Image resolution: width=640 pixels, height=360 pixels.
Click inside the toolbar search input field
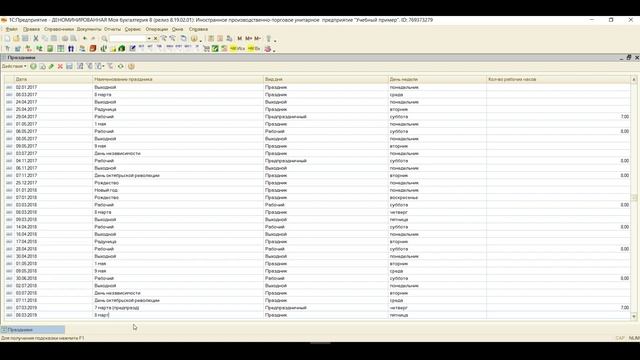(x=128, y=38)
